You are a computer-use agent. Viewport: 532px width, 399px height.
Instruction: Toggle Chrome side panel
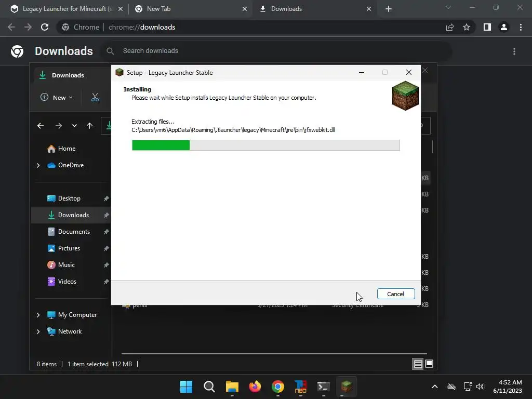(x=487, y=27)
